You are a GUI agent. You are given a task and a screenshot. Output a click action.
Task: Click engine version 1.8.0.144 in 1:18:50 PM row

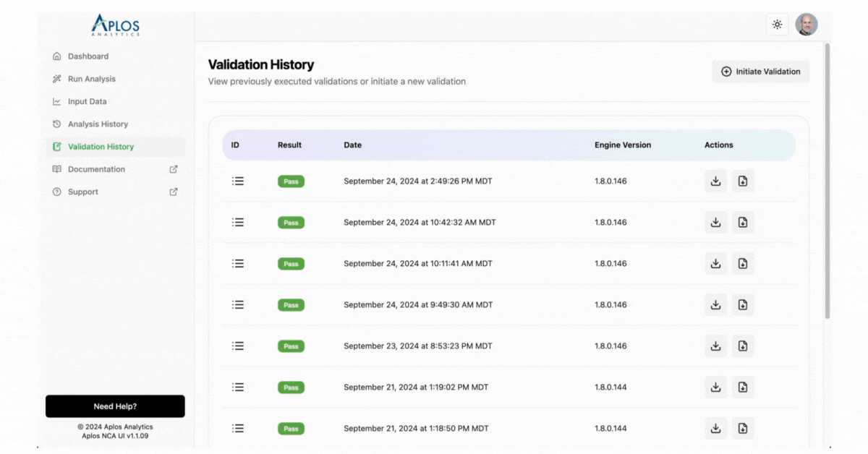(x=610, y=428)
